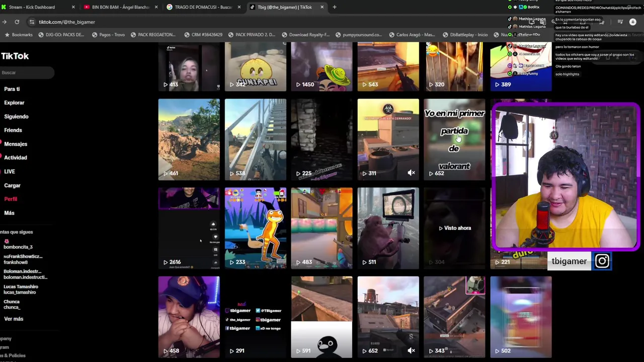Play the video with 2616 views
The image size is (644, 362).
click(189, 228)
